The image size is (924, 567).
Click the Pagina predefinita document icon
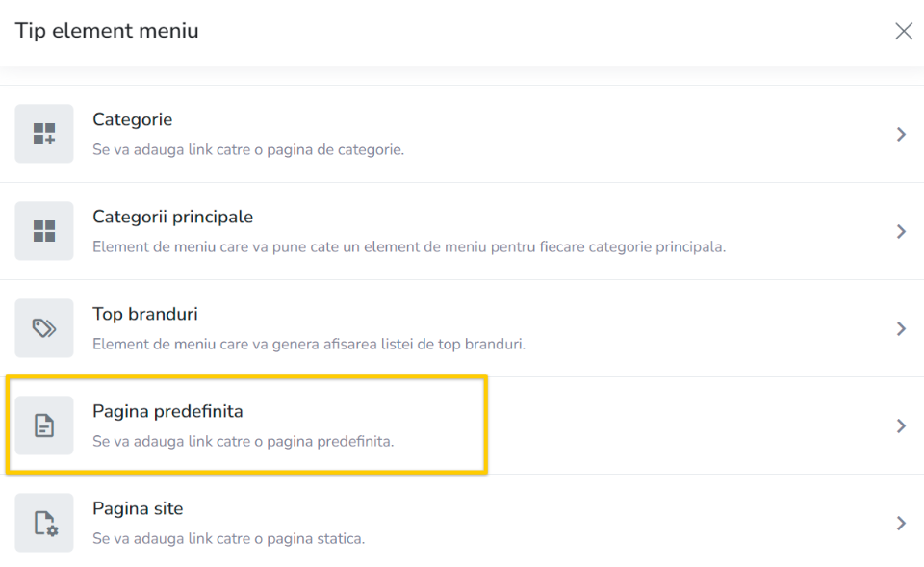(44, 425)
